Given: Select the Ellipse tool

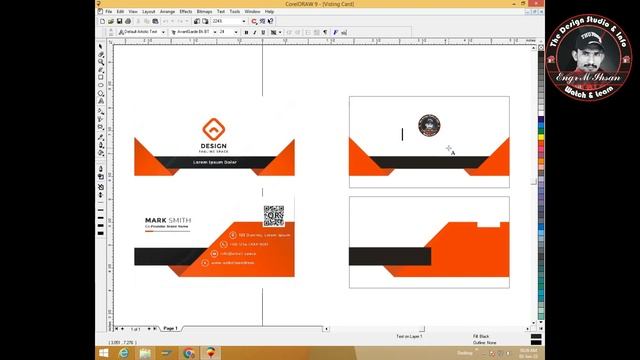Looking at the screenshot, I should click(x=100, y=85).
